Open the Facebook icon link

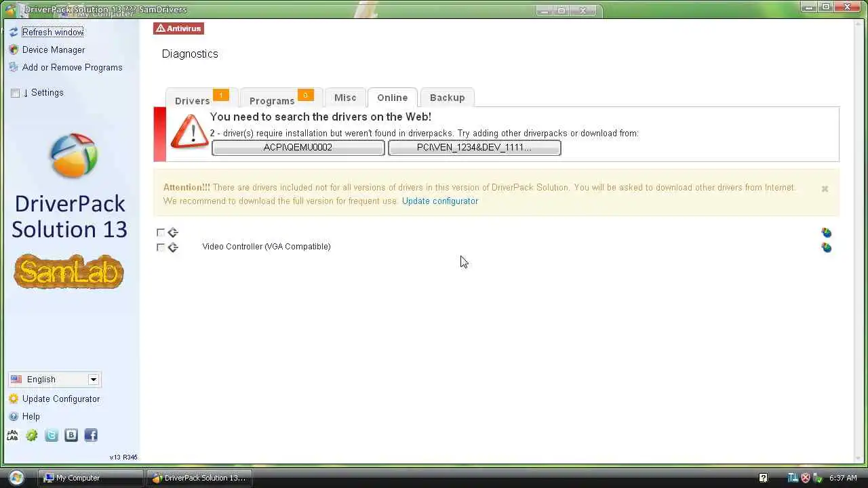click(91, 435)
